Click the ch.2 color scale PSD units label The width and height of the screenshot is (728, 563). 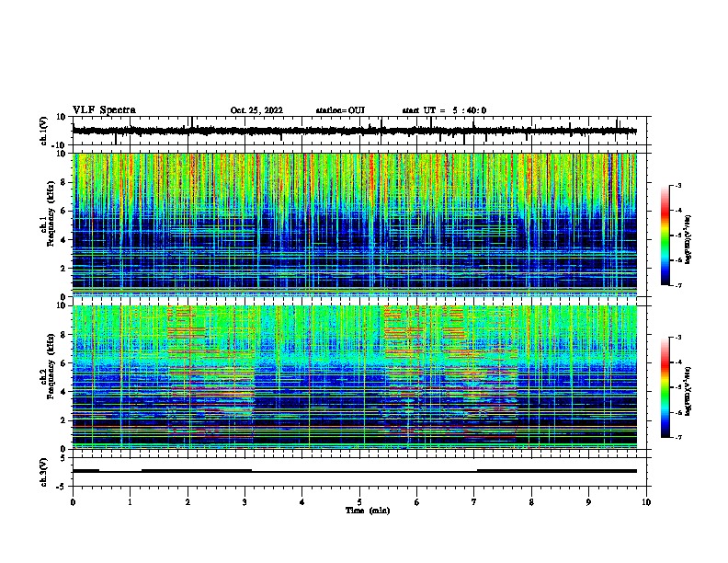(688, 391)
